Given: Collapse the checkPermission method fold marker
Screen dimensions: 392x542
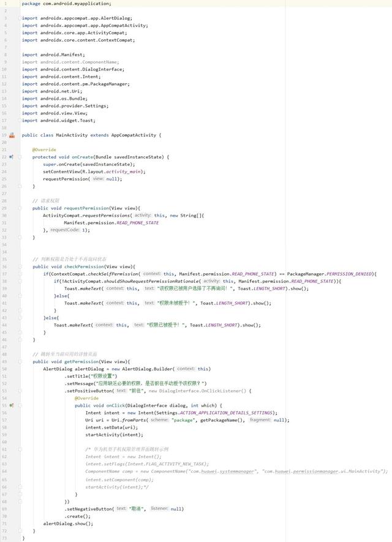Looking at the screenshot, I should (20, 266).
